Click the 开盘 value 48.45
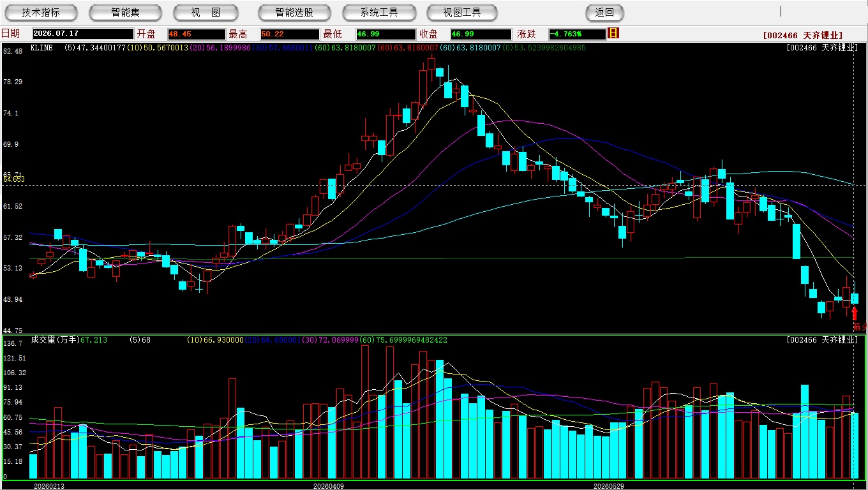868x490 pixels. pos(197,34)
